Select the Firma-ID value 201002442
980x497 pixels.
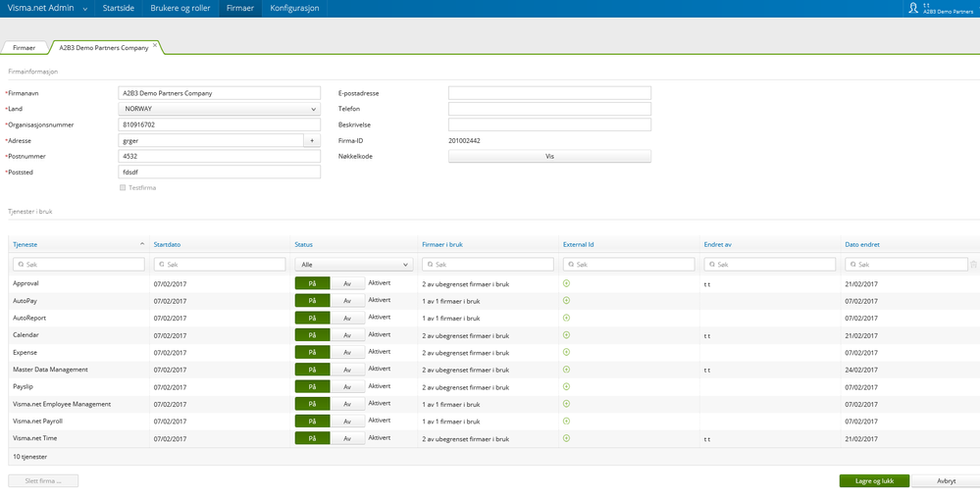tap(464, 140)
